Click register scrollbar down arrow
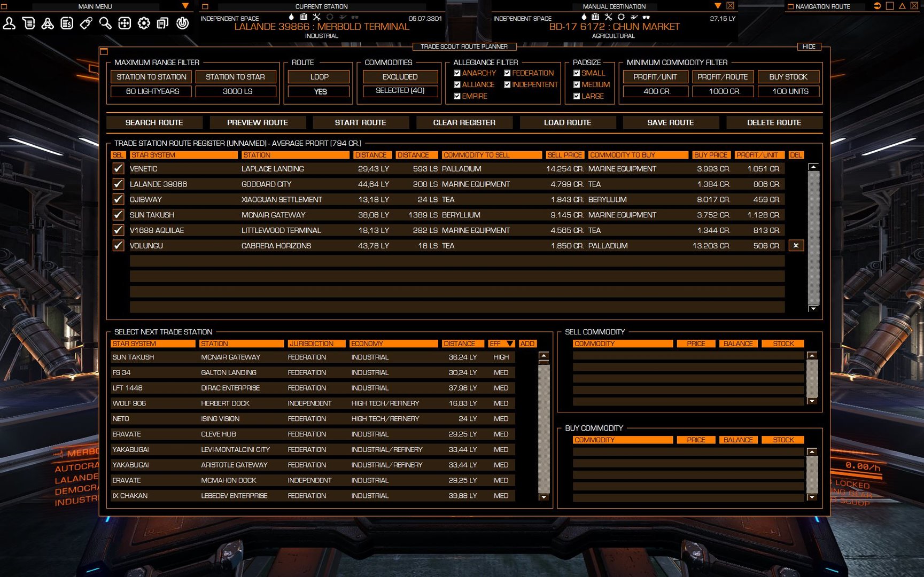The height and width of the screenshot is (577, 924). (x=813, y=309)
